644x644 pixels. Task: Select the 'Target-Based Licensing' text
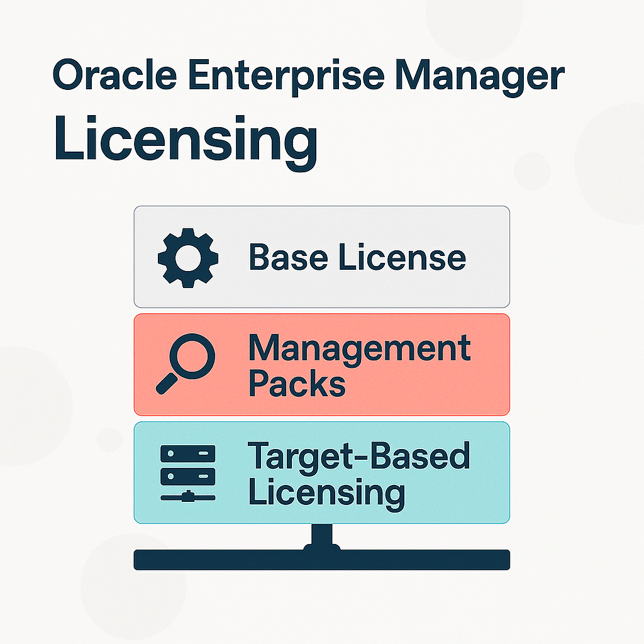click(x=358, y=475)
